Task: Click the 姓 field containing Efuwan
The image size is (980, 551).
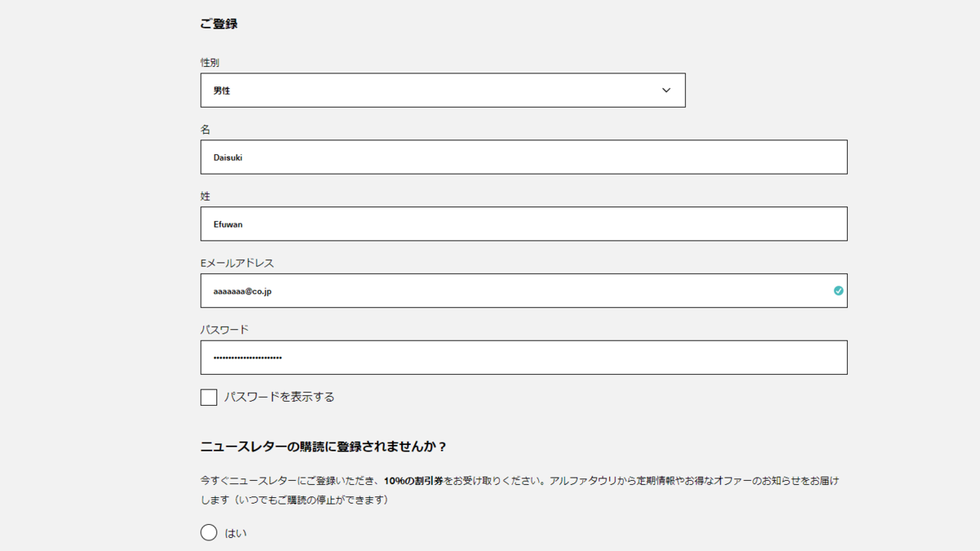Action: click(523, 224)
